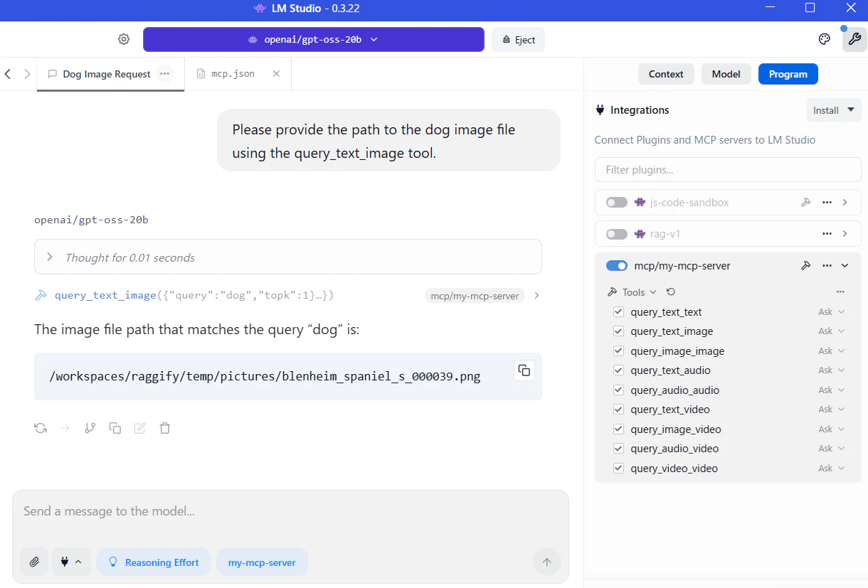The height and width of the screenshot is (588, 868).
Task: Focus the Filter plugins search field
Action: pyautogui.click(x=728, y=170)
